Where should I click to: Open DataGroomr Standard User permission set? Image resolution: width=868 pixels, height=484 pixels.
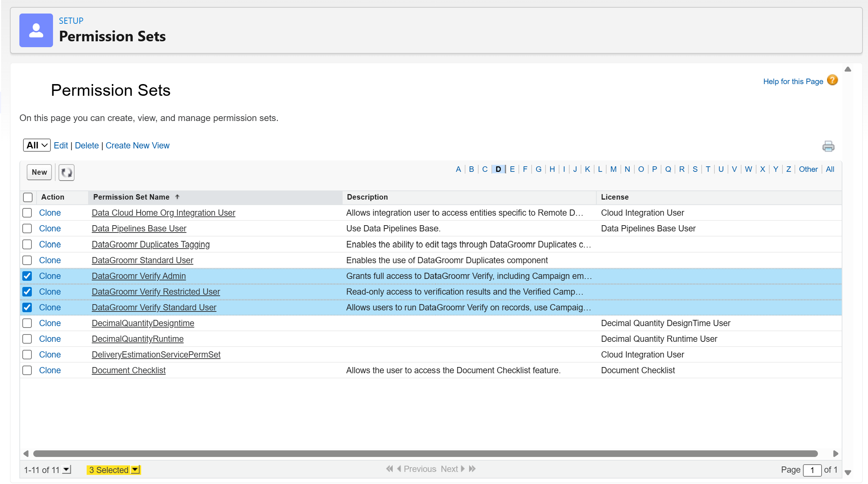point(142,260)
